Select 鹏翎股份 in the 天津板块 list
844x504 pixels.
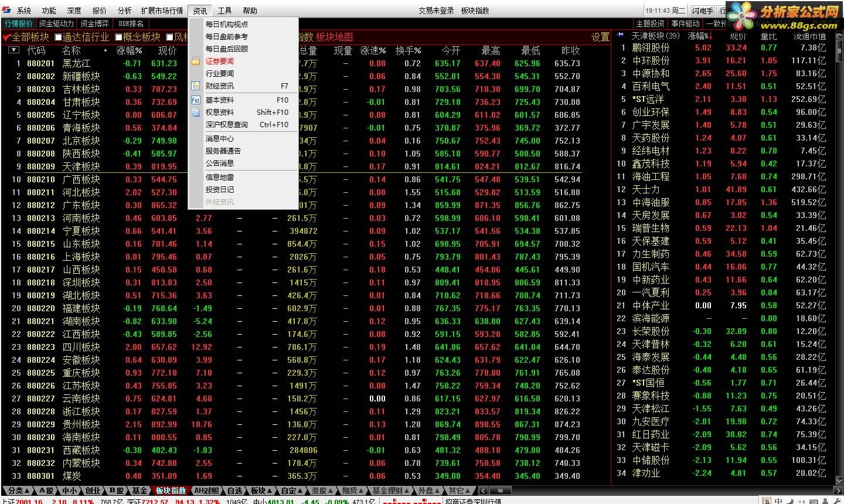click(651, 47)
